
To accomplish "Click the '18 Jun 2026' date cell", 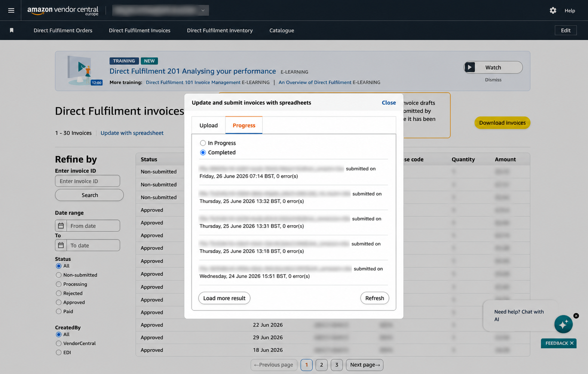I will (268, 350).
